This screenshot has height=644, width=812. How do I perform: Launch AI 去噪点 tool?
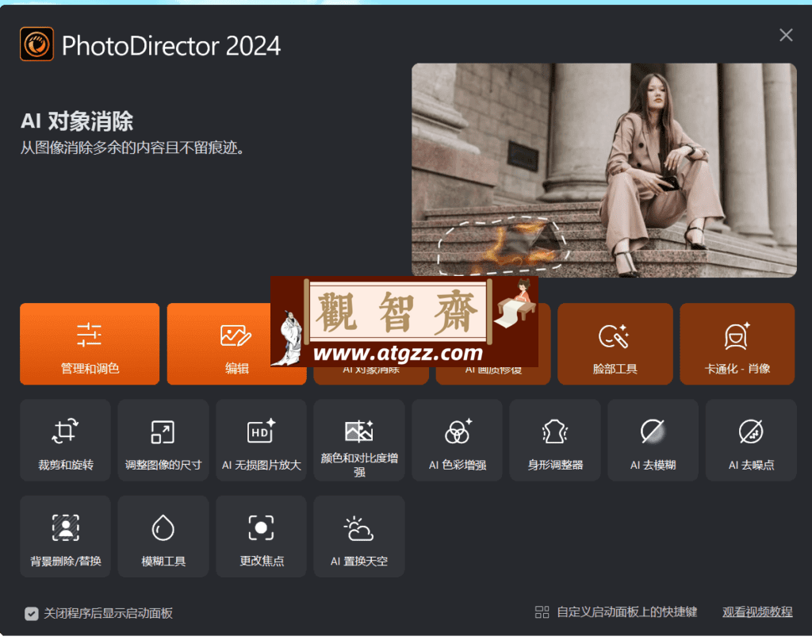coord(751,440)
